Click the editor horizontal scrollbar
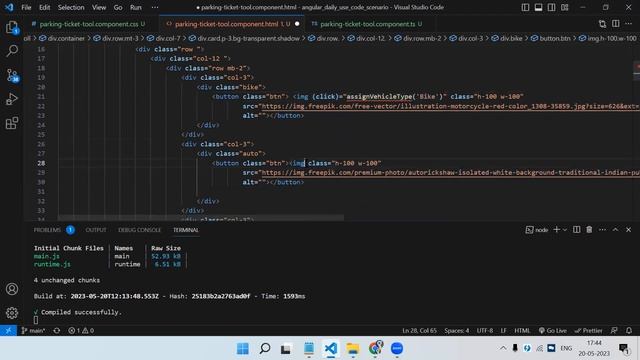 click(200, 218)
